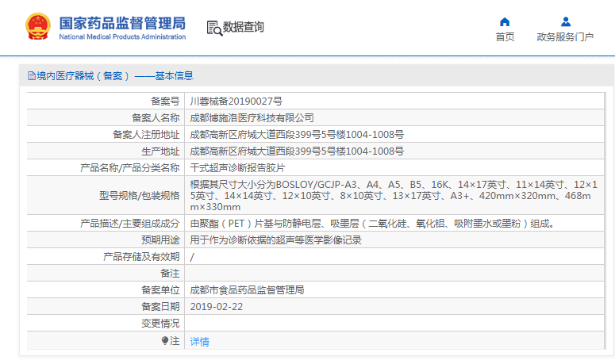Click the 政务服务门户 person icon
Viewport: 615px width, 364px height.
565,21
